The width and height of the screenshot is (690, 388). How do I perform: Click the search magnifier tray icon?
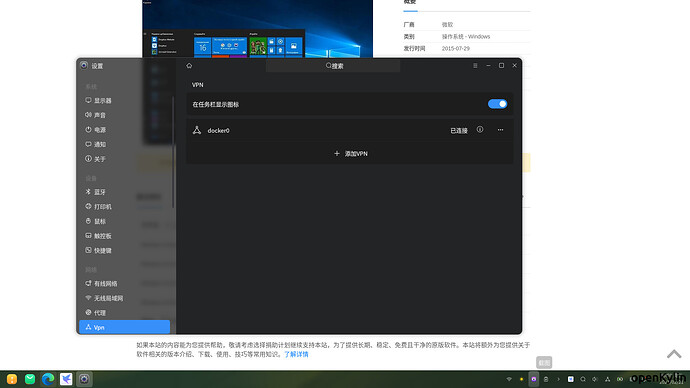click(x=583, y=379)
